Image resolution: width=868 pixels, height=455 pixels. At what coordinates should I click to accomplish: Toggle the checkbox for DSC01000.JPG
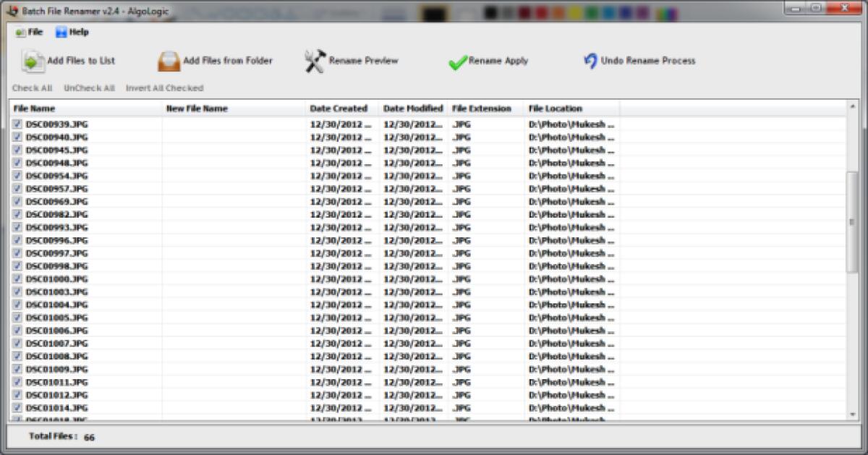click(17, 278)
